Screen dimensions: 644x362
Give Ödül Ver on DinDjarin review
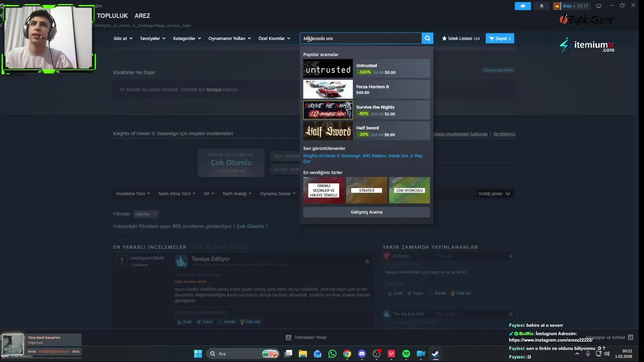[x=461, y=293]
